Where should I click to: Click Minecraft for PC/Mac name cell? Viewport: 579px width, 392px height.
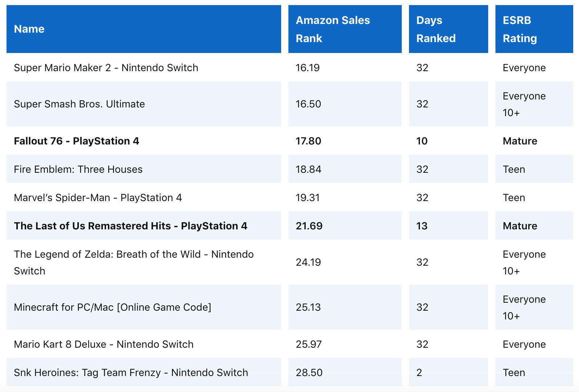tap(113, 307)
